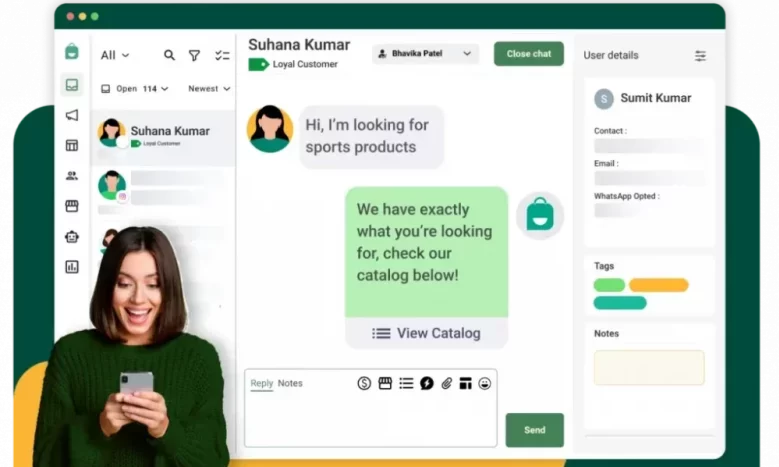Click the quick reply lightning icon
This screenshot has height=467, width=779.
[426, 383]
